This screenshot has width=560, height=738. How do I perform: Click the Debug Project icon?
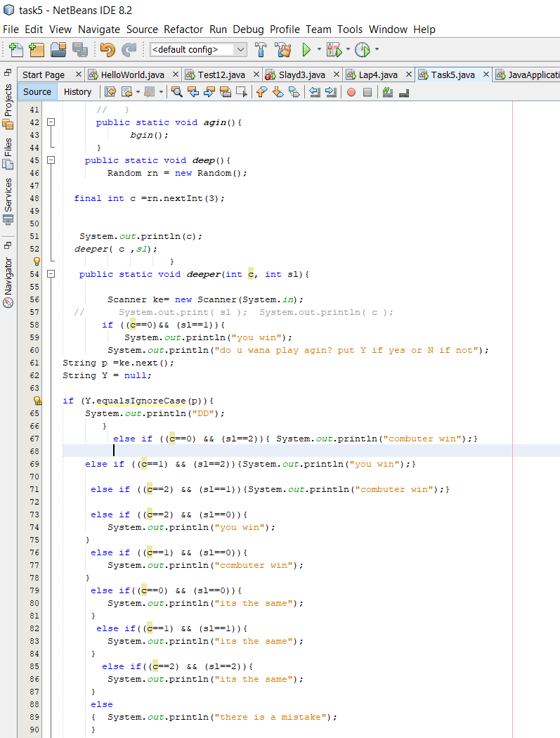334,50
